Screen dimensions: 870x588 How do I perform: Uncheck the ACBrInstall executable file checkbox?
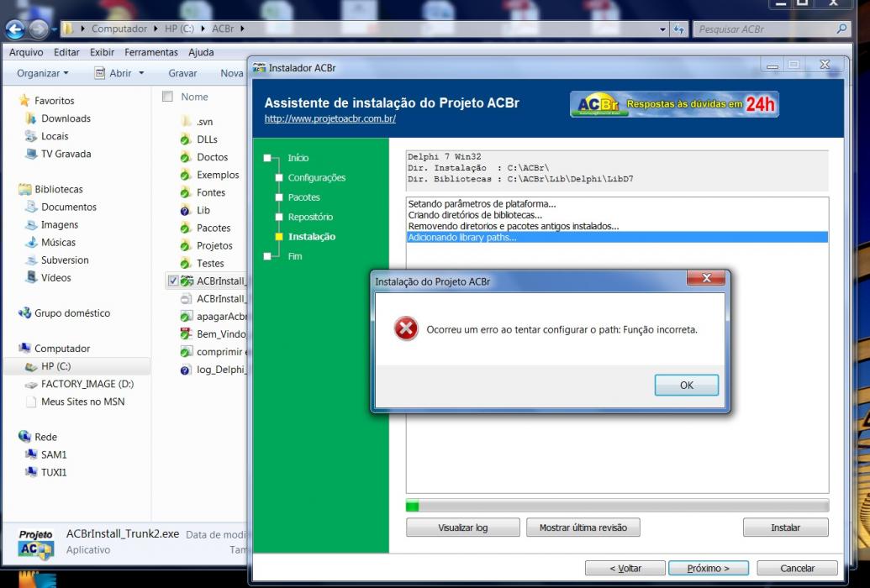(173, 281)
